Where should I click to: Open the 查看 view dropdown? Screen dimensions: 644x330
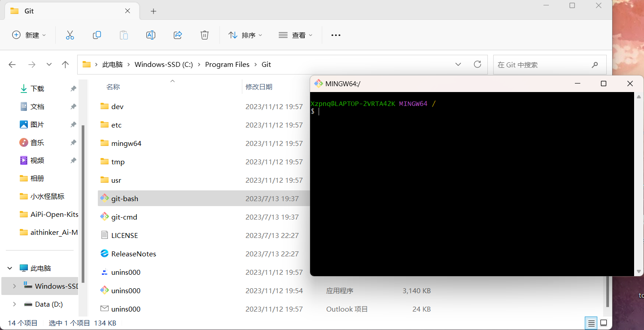coord(295,35)
